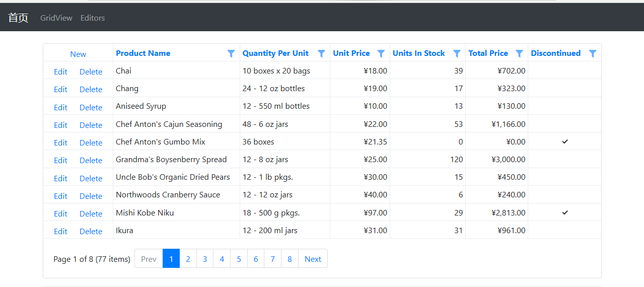Open the Total Price filter icon
This screenshot has height=287, width=644.
[x=519, y=53]
